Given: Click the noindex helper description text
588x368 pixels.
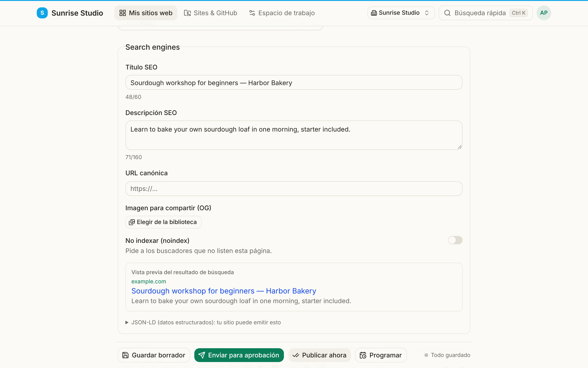Looking at the screenshot, I should pos(198,251).
